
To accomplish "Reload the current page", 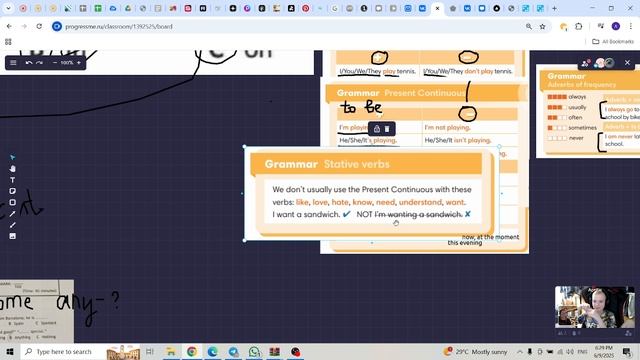I will [x=39, y=27].
